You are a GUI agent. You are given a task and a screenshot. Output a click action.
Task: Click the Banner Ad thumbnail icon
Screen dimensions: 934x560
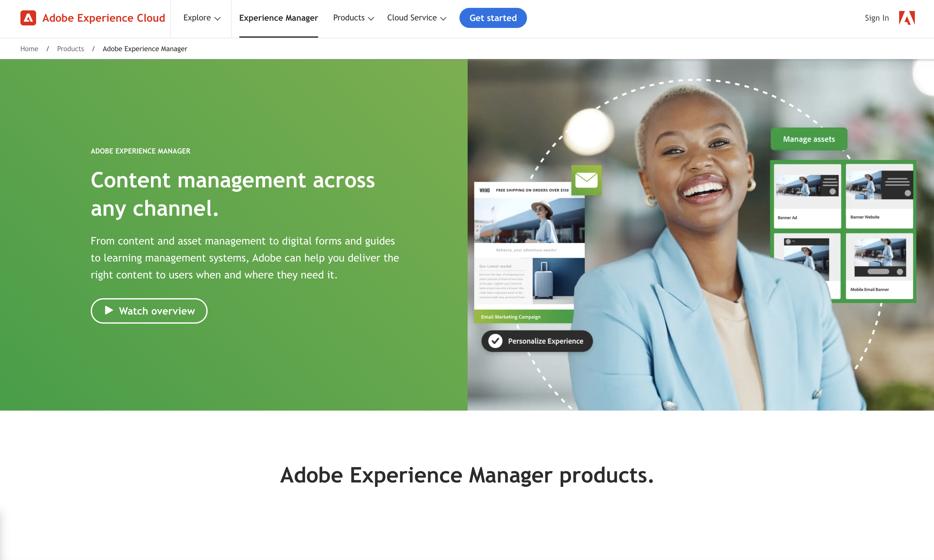pyautogui.click(x=807, y=193)
